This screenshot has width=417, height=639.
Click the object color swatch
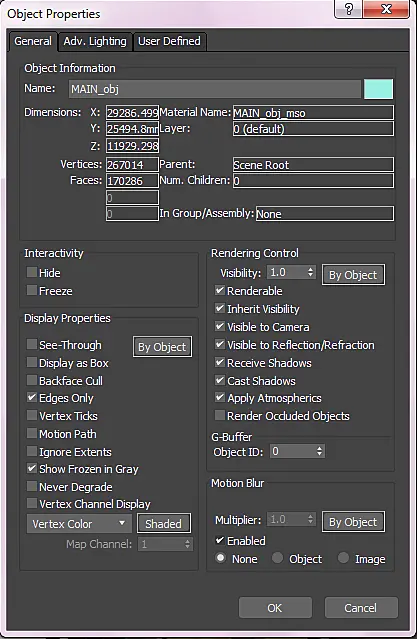(x=378, y=89)
